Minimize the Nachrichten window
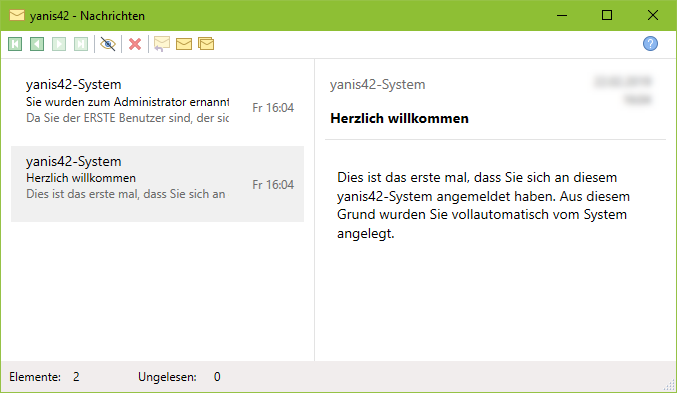Image resolution: width=677 pixels, height=393 pixels. [x=562, y=16]
